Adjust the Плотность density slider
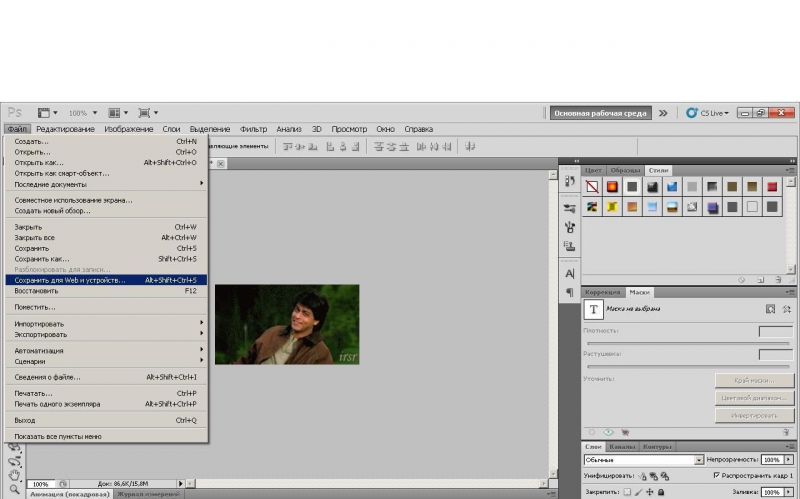The image size is (800, 499). tap(688, 343)
